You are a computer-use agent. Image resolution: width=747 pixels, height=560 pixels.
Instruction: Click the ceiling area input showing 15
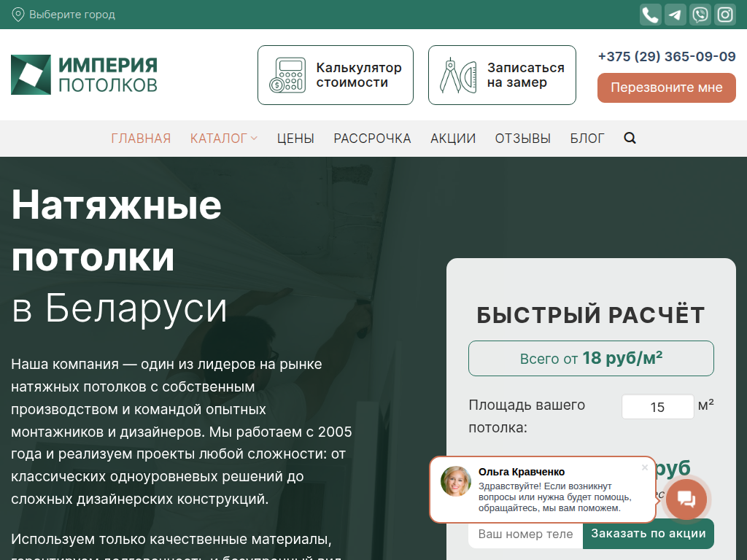click(657, 407)
